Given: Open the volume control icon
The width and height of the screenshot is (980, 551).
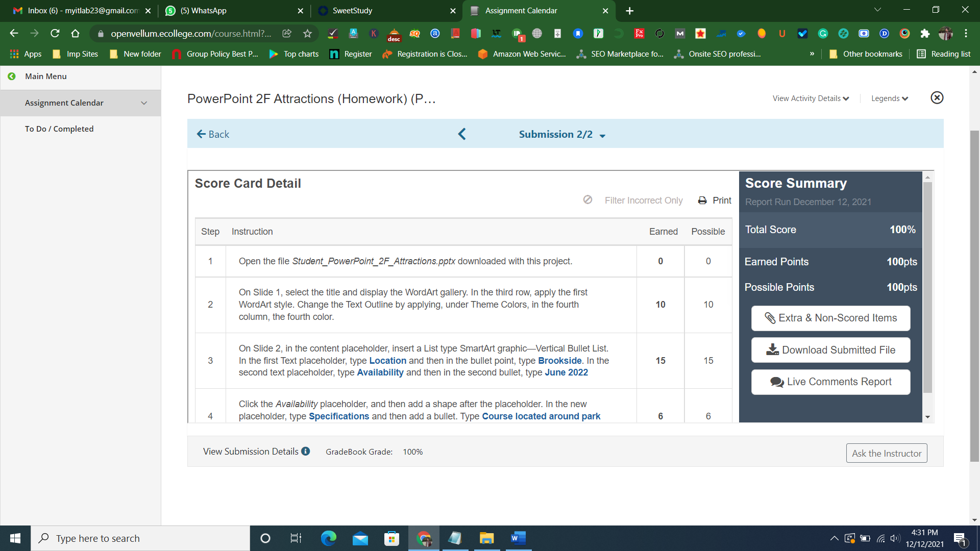Looking at the screenshot, I should (x=895, y=538).
